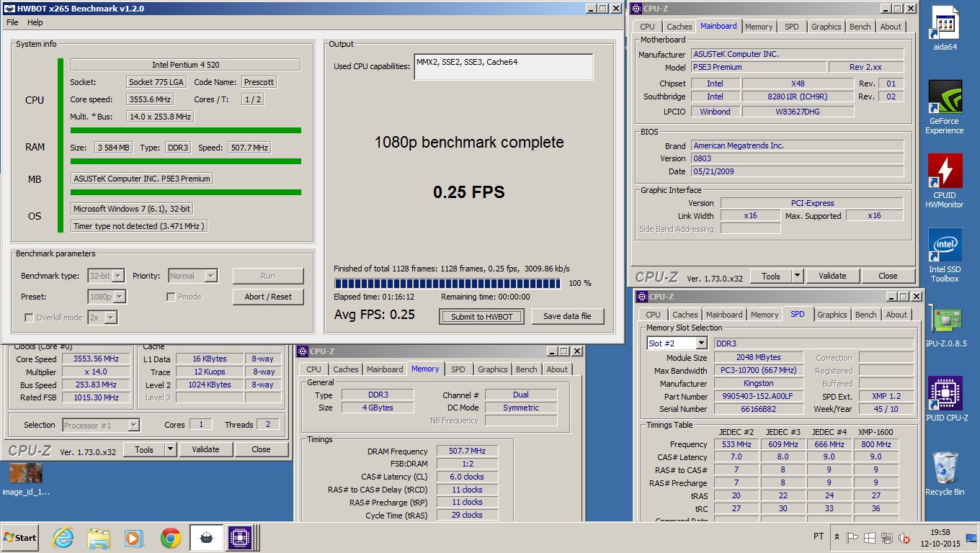Click the part number 9905403-152.A00LF field

pyautogui.click(x=758, y=397)
